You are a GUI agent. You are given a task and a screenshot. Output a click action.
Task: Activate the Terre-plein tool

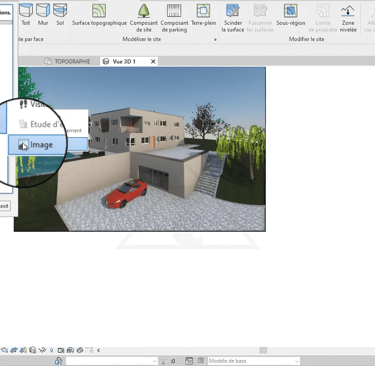(x=203, y=15)
